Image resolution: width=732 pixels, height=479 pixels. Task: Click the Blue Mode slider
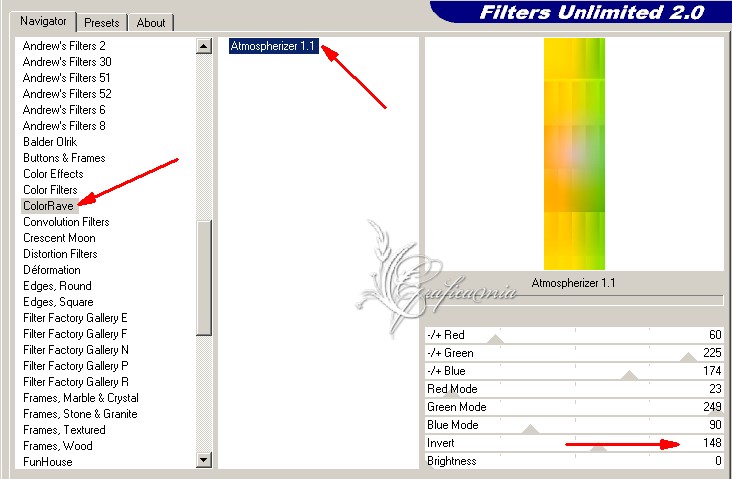point(574,425)
